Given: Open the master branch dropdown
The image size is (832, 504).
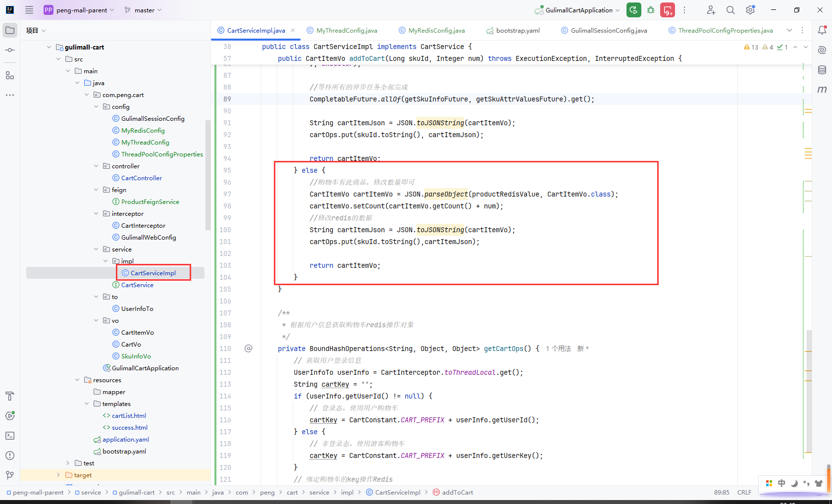Looking at the screenshot, I should point(143,10).
